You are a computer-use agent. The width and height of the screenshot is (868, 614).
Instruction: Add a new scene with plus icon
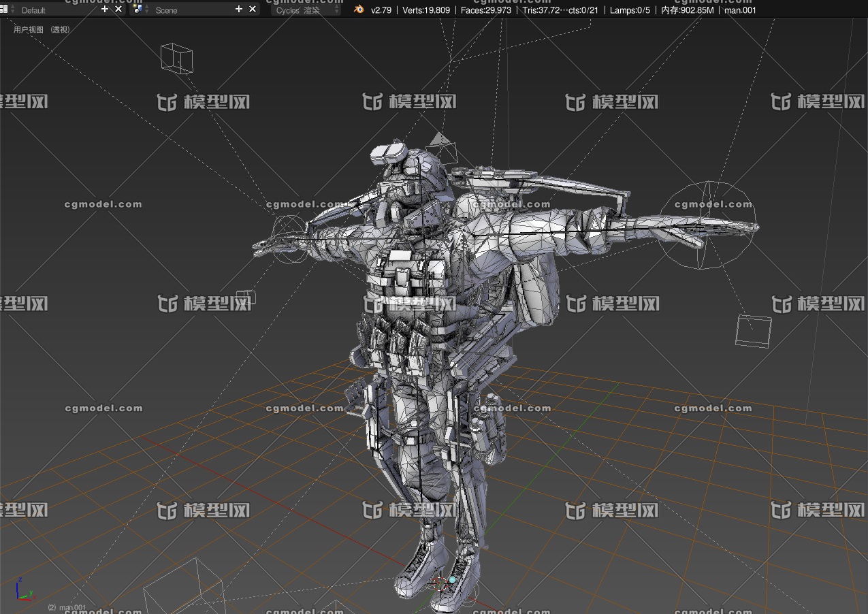tap(239, 9)
